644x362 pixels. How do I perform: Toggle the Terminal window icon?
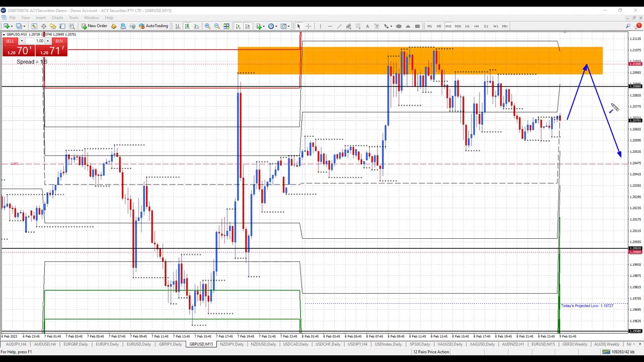(62, 26)
